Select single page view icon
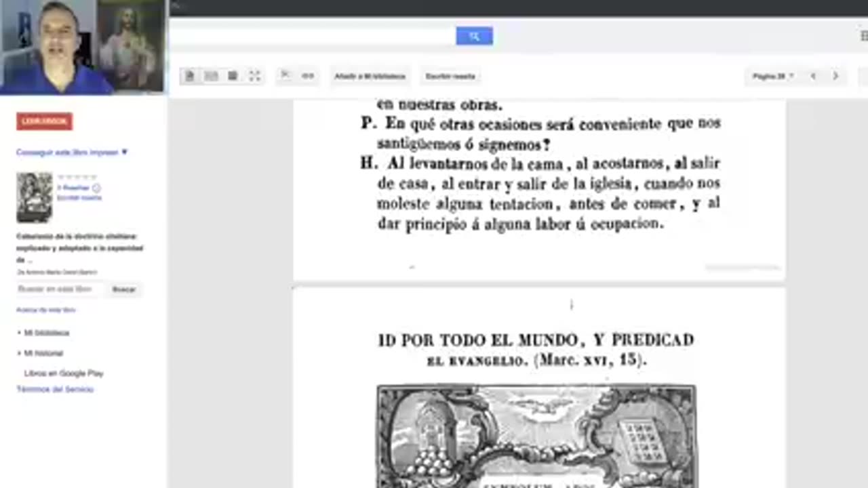The image size is (868, 488). point(190,76)
